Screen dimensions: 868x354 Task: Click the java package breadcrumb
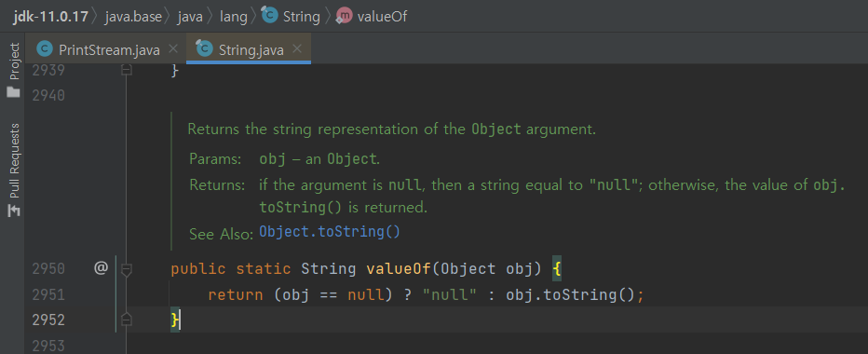pyautogui.click(x=190, y=17)
